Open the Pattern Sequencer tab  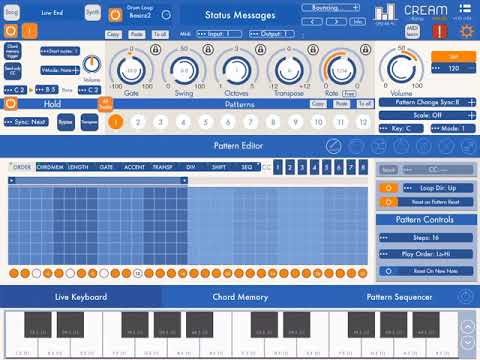(399, 297)
